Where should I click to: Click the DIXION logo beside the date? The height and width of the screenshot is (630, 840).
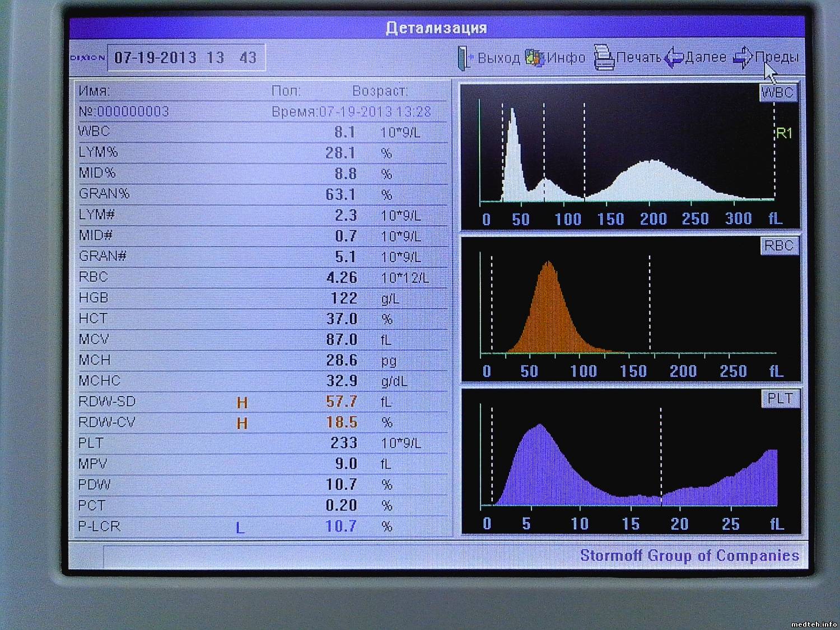[87, 58]
